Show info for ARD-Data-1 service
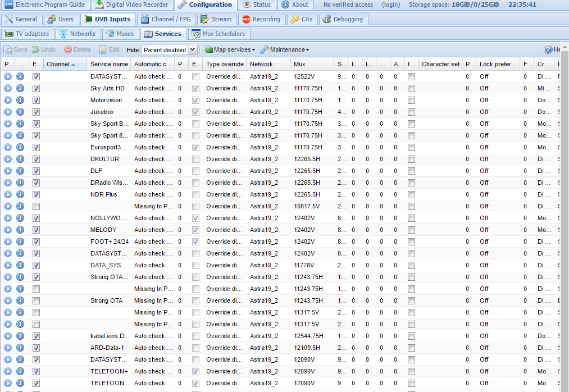569x392 pixels. [x=20, y=348]
